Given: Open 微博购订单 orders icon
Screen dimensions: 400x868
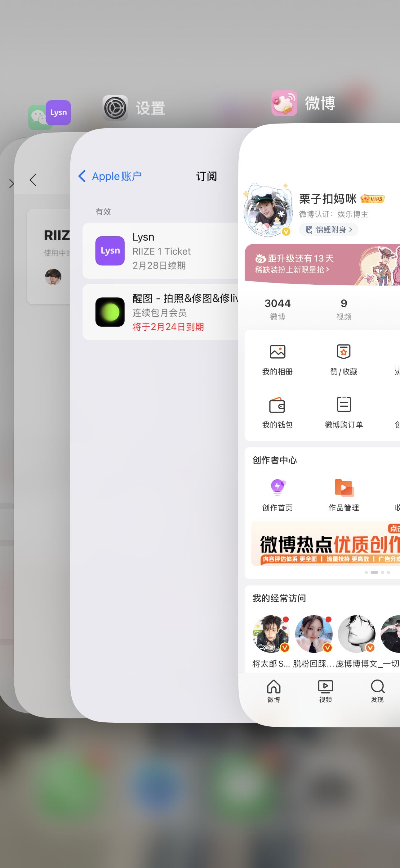Looking at the screenshot, I should (344, 405).
